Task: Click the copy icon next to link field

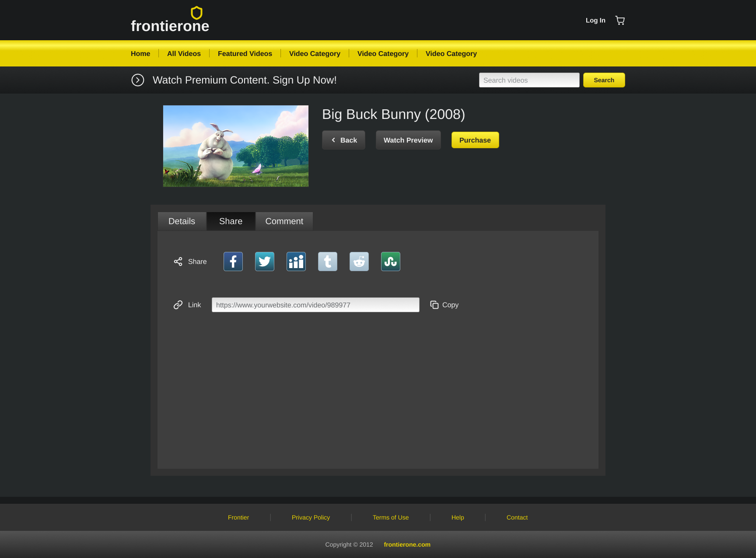Action: pos(434,305)
